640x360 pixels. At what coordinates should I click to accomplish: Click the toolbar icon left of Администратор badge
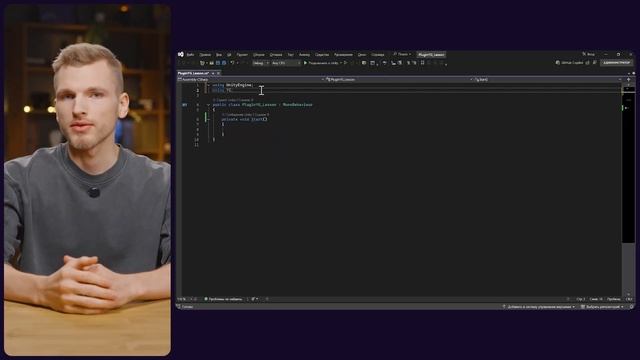[595, 63]
